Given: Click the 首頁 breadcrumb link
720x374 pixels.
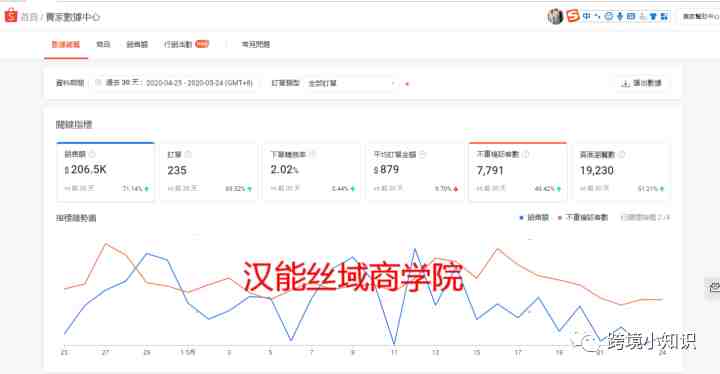Looking at the screenshot, I should tap(29, 17).
